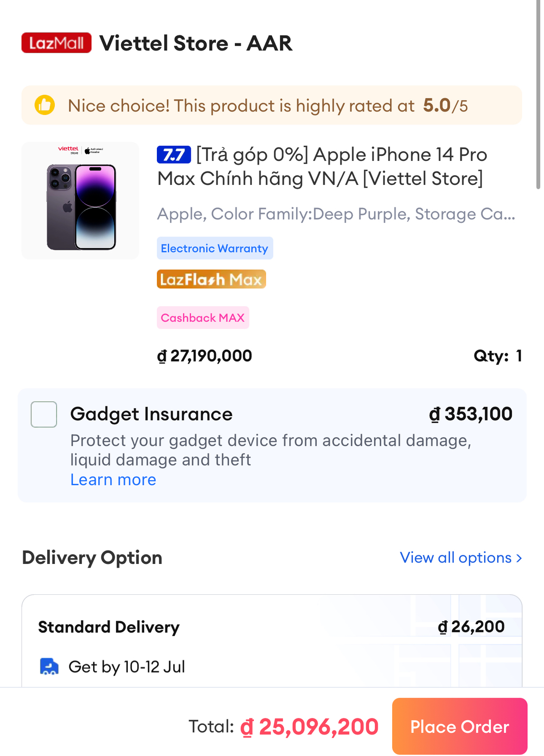
Task: Click the truncated Deep Purple variant description
Action: click(336, 214)
